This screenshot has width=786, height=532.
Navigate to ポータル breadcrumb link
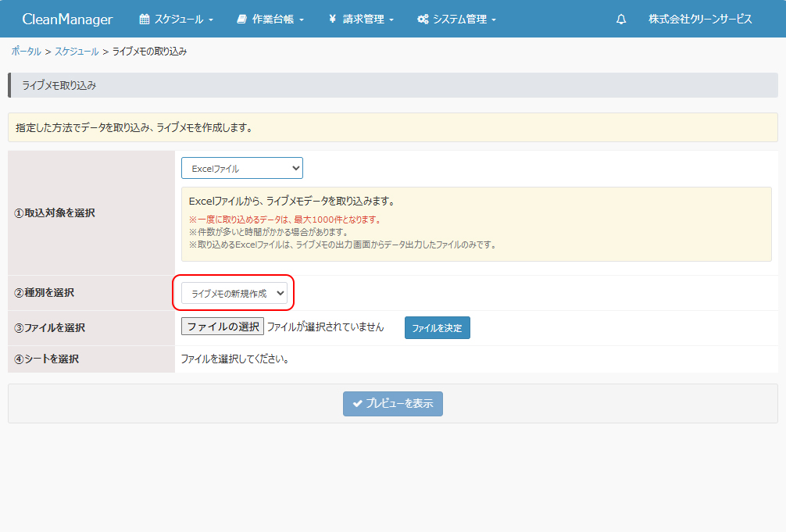pos(26,52)
